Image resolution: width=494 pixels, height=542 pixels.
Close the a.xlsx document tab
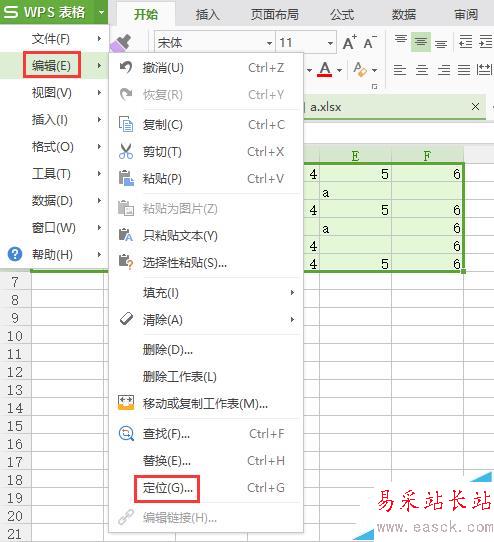click(475, 106)
